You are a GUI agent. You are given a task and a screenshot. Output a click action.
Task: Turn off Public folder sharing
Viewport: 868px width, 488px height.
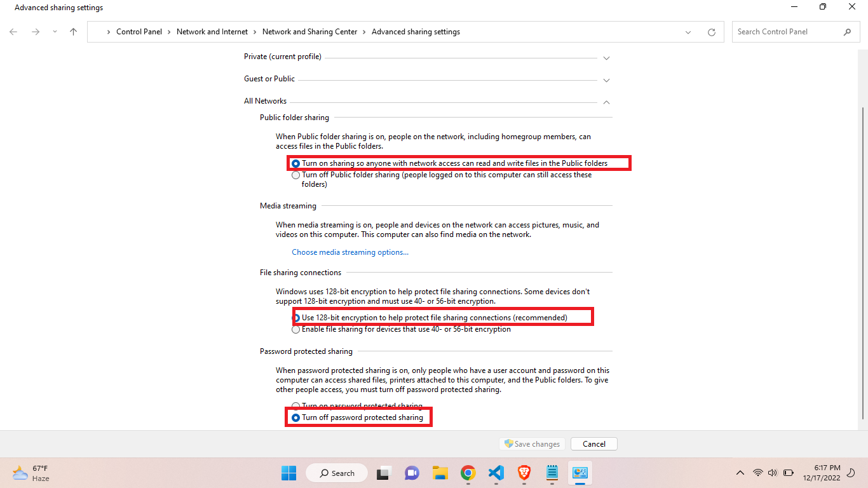click(x=295, y=175)
